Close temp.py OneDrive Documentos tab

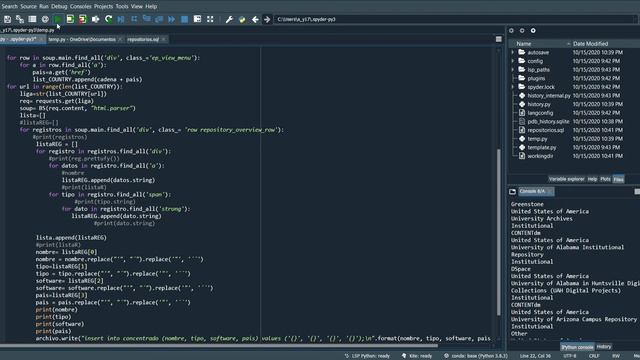click(120, 40)
